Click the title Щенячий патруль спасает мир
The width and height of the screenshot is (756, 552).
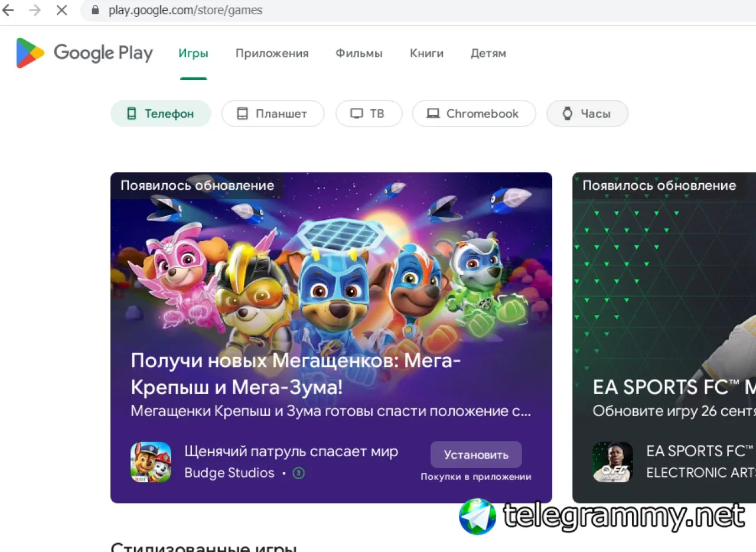(291, 452)
